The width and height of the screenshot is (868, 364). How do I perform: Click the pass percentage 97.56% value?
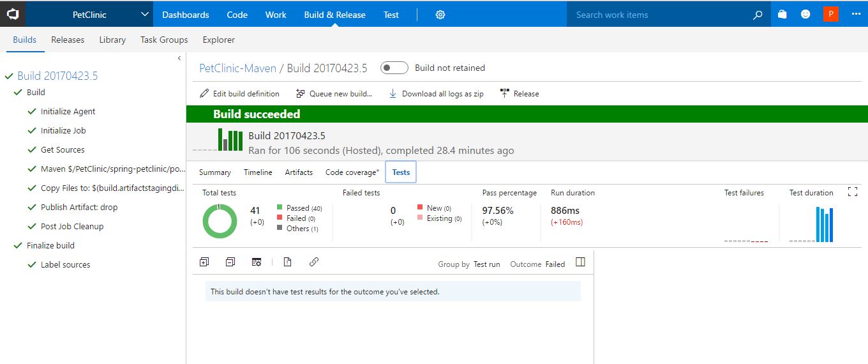[498, 211]
